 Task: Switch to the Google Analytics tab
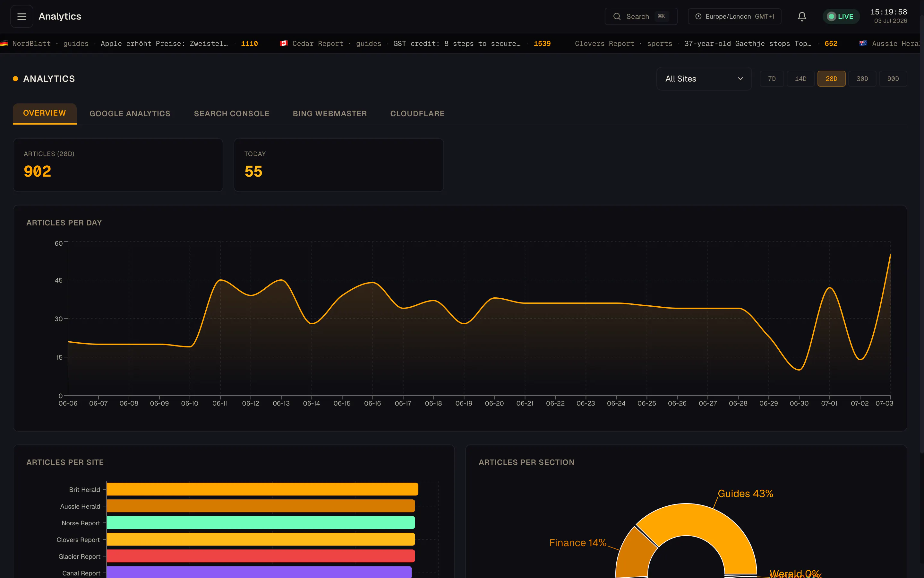tap(130, 114)
